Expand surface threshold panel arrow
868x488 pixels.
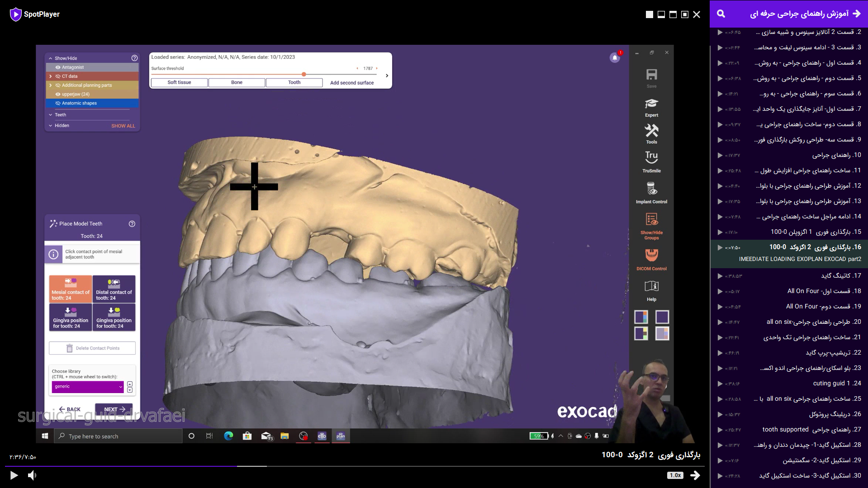[x=387, y=76]
